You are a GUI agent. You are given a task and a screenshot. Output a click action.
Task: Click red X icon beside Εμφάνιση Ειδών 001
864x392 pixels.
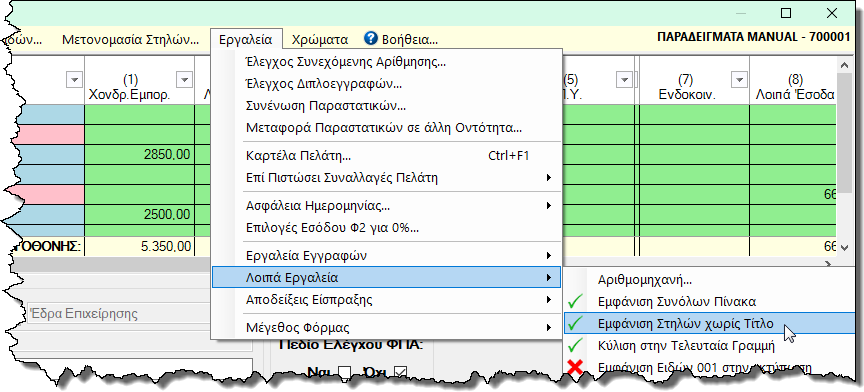pos(575,368)
